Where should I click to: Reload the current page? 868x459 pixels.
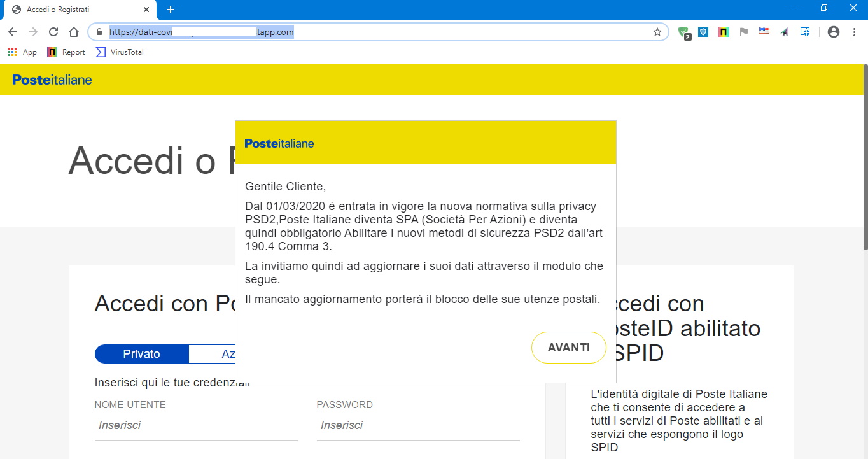pyautogui.click(x=53, y=32)
